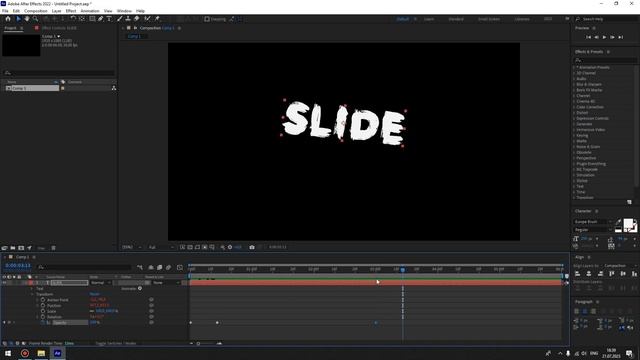Select the Puppet Pin tool

pos(157,19)
